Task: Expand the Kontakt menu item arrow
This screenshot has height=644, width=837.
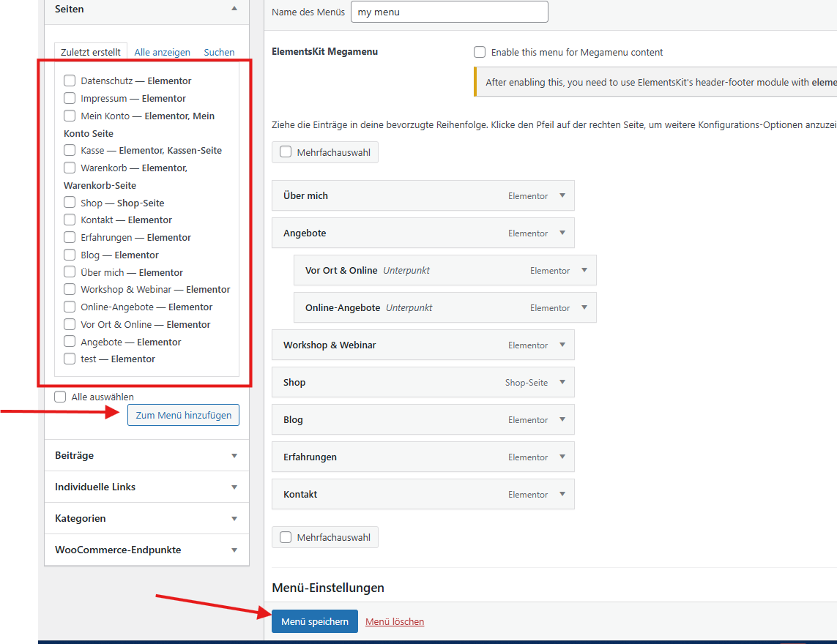Action: 562,494
